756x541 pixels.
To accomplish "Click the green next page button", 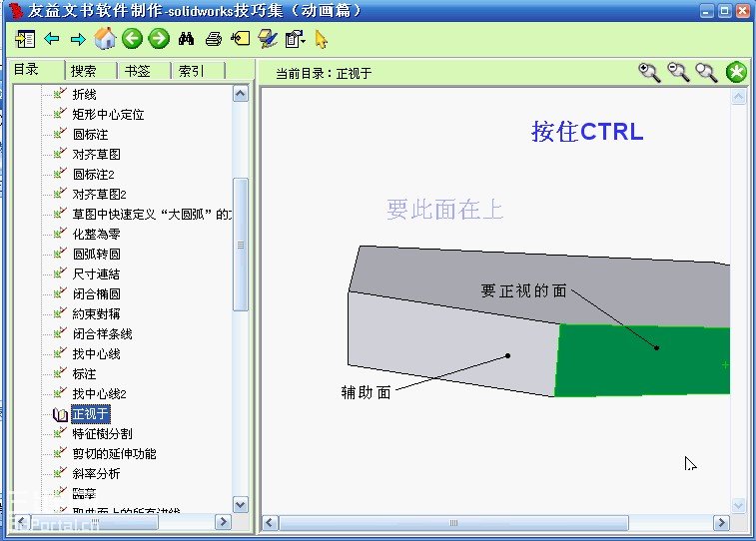I will [159, 39].
